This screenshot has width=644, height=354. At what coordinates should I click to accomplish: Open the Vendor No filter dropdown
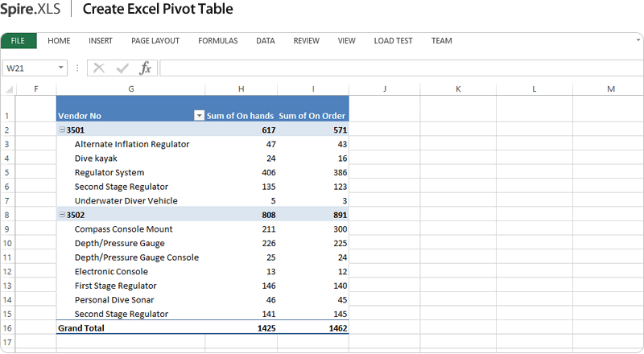[199, 116]
